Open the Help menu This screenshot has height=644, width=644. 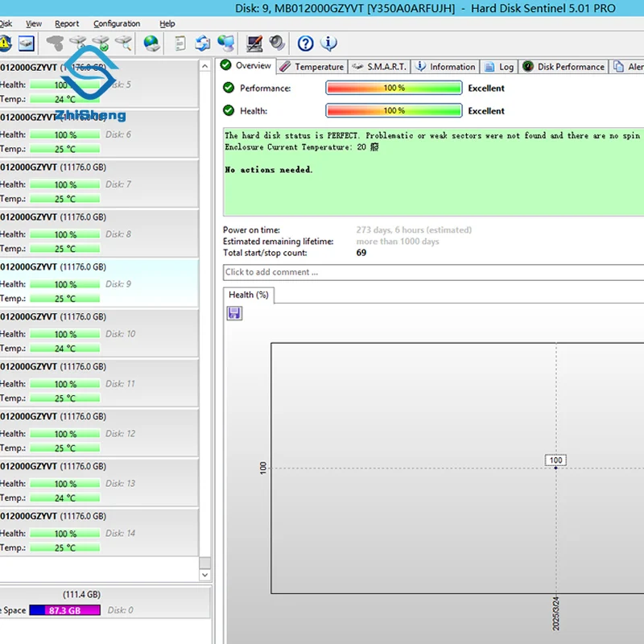tap(167, 24)
